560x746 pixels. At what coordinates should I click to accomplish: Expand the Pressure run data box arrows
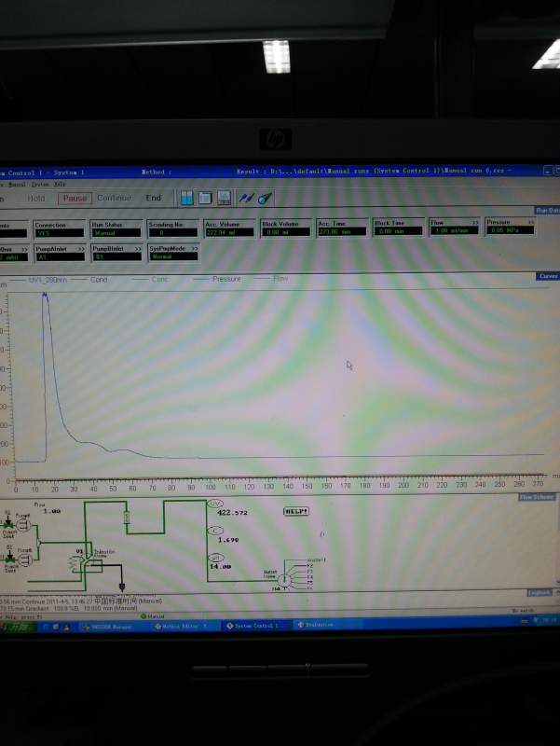tap(530, 222)
